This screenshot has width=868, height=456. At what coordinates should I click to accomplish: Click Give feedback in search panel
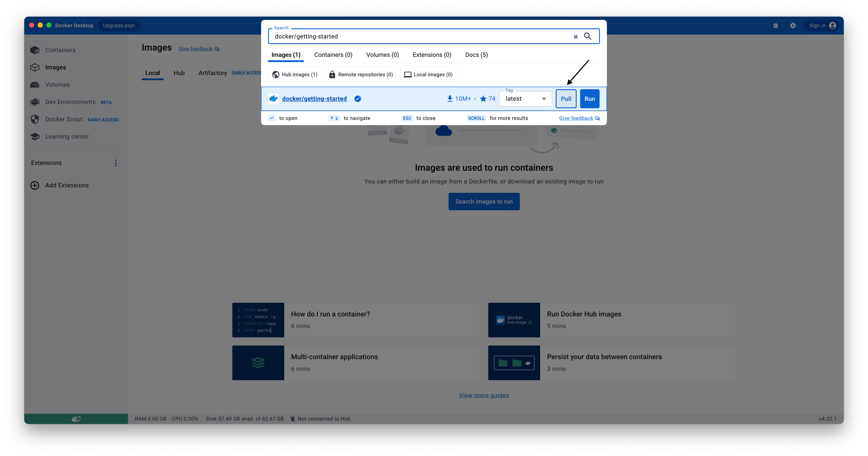(x=579, y=118)
